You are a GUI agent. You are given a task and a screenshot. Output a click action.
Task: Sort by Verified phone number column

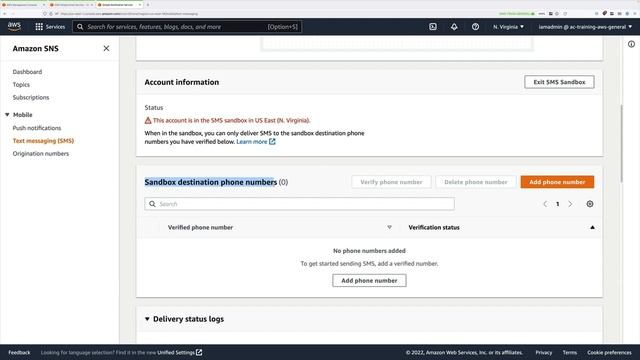[x=389, y=227]
